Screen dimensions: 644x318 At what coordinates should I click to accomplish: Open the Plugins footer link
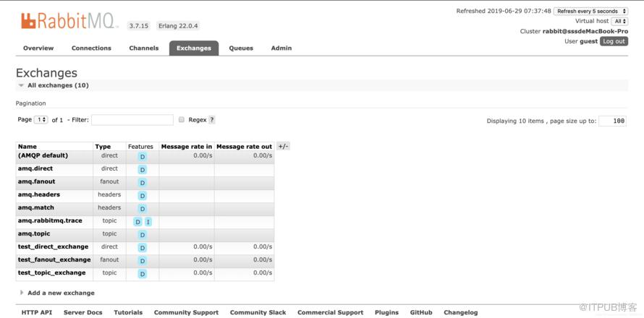point(386,313)
